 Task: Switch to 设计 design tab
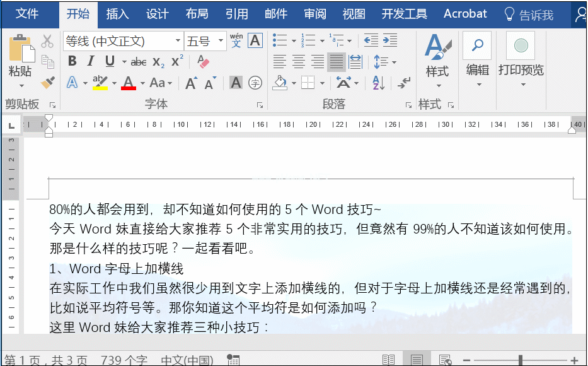tap(157, 15)
